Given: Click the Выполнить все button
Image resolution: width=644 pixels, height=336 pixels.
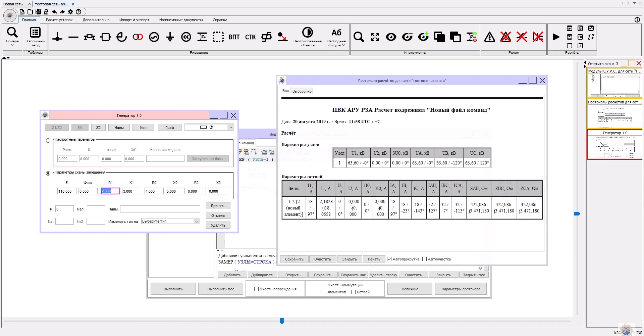Looking at the screenshot, I should (221, 289).
